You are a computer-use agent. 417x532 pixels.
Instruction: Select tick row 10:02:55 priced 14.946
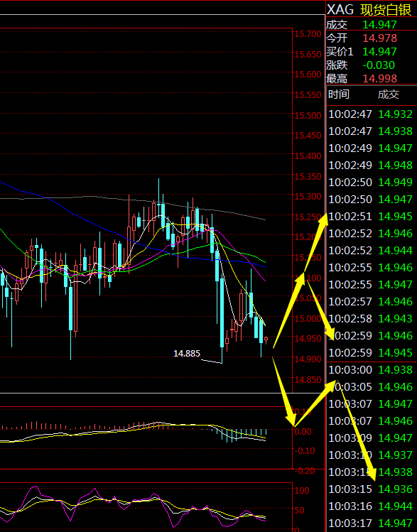point(371,268)
